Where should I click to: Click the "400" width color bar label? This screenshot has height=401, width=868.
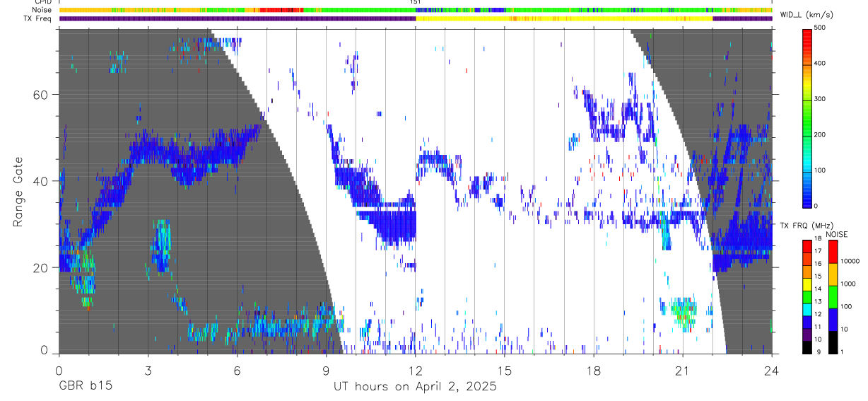pyautogui.click(x=821, y=63)
